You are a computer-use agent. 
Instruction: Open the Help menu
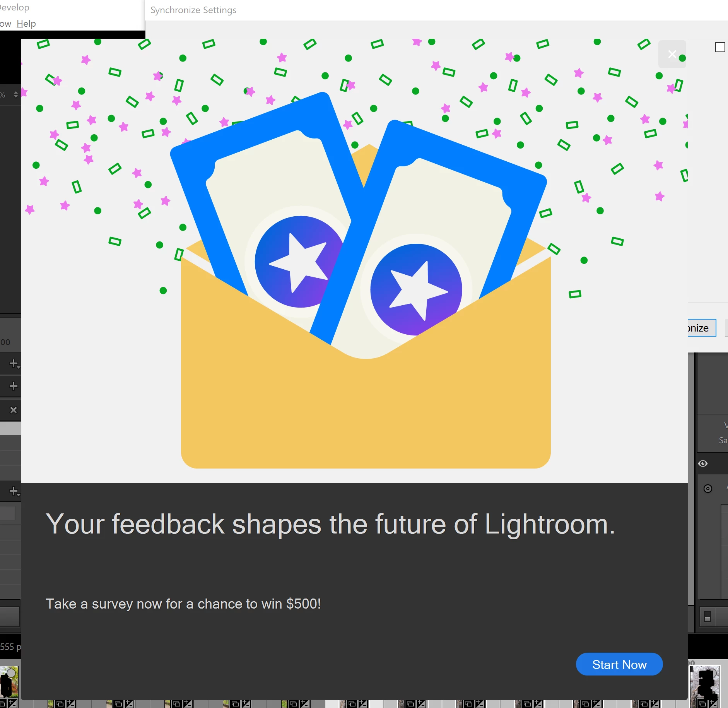(x=26, y=24)
